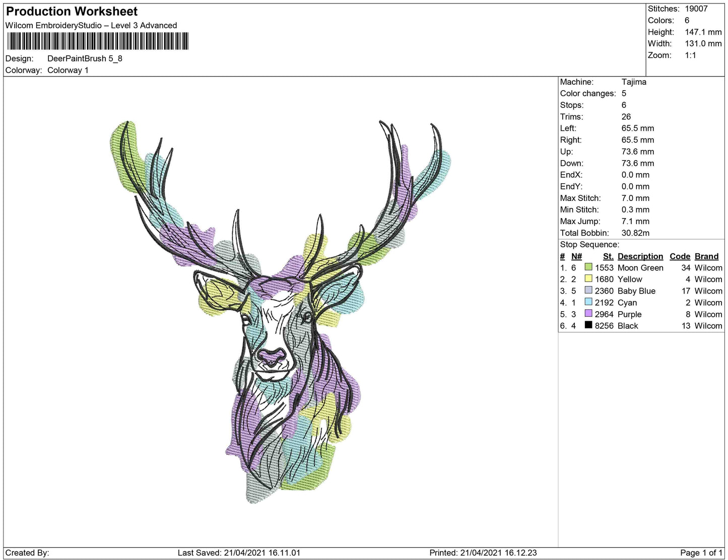The image size is (728, 560).
Task: Click the St. column header
Action: pos(608,256)
